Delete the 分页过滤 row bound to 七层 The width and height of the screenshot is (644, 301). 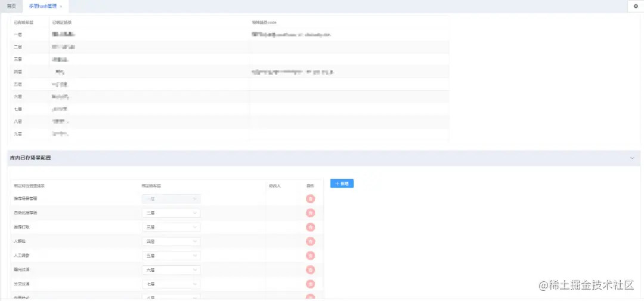[311, 284]
